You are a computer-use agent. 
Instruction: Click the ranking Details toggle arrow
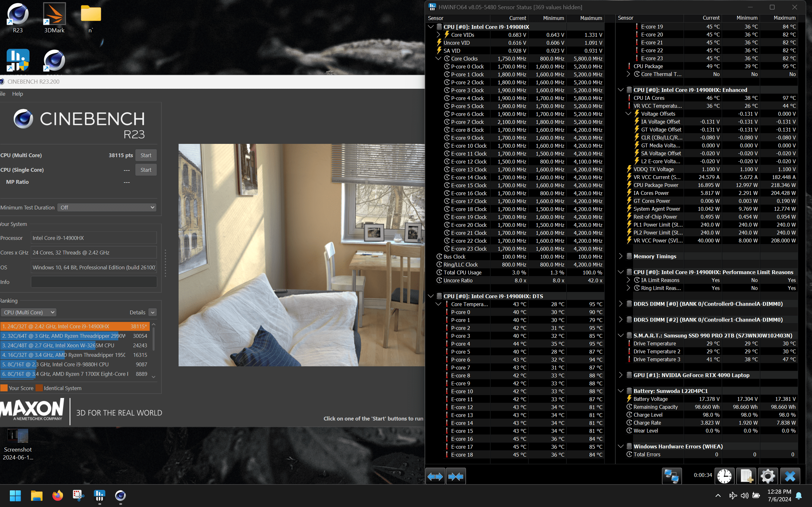click(x=153, y=312)
